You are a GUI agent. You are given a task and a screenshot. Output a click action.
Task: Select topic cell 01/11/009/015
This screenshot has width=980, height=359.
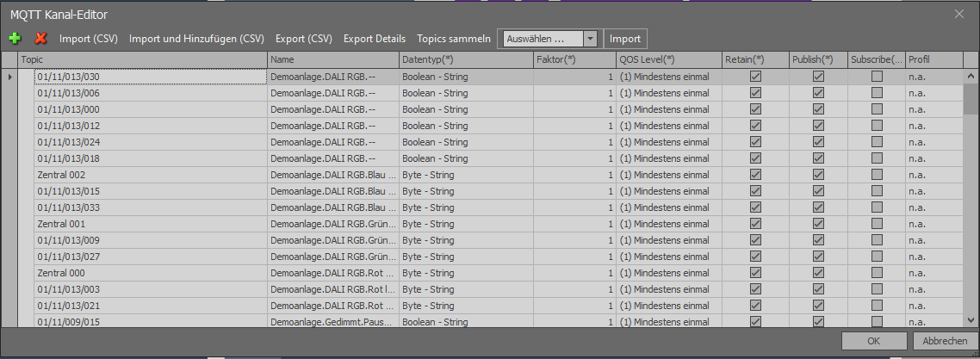tap(151, 321)
